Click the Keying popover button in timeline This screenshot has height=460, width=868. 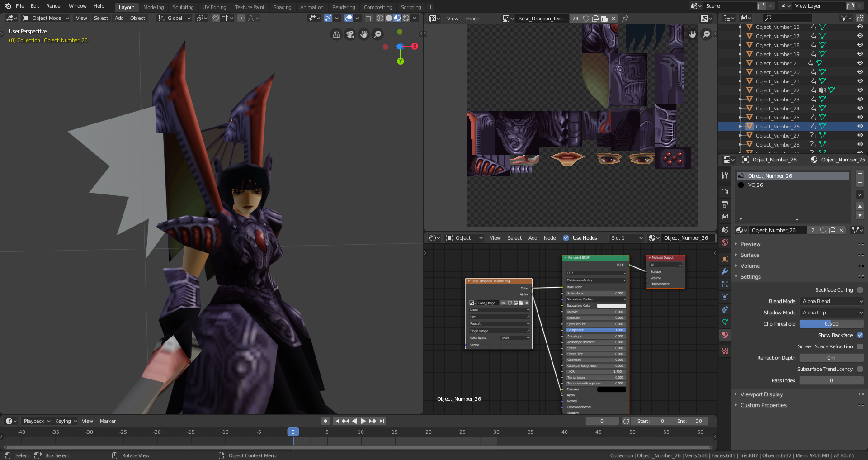(66, 421)
